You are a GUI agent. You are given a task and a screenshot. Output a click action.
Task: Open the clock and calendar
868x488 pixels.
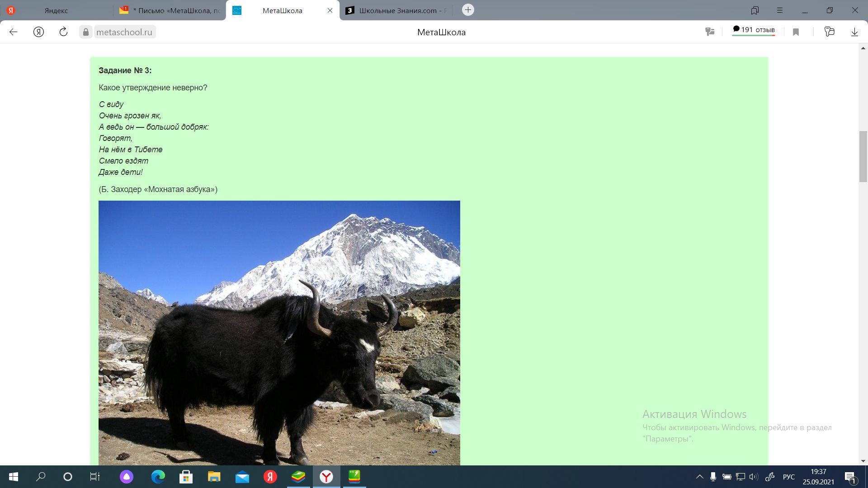(818, 477)
